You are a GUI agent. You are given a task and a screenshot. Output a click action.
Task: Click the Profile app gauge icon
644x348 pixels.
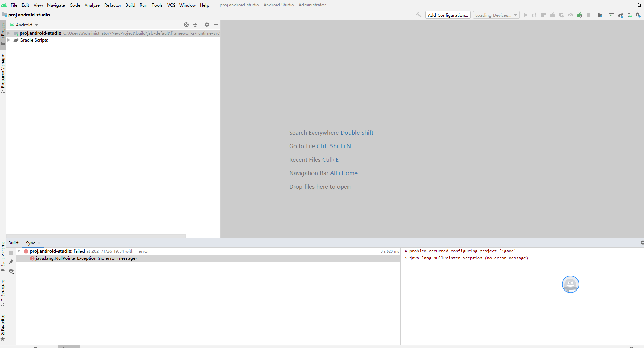(571, 15)
